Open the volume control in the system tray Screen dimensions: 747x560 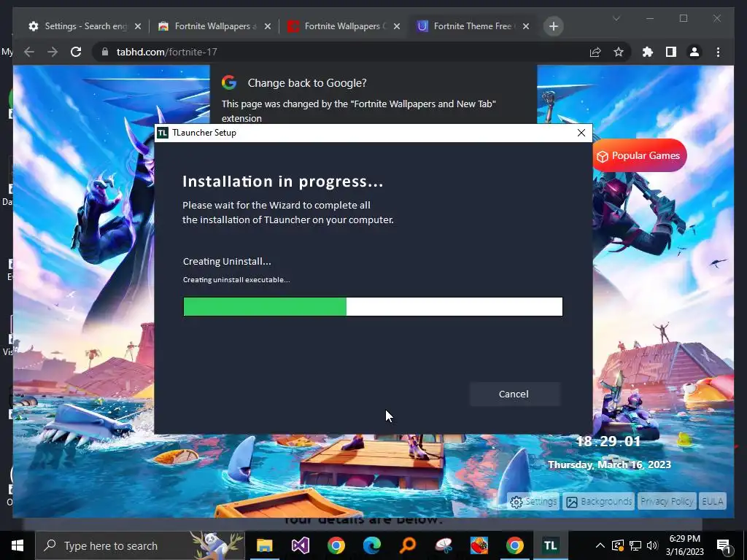[652, 545]
